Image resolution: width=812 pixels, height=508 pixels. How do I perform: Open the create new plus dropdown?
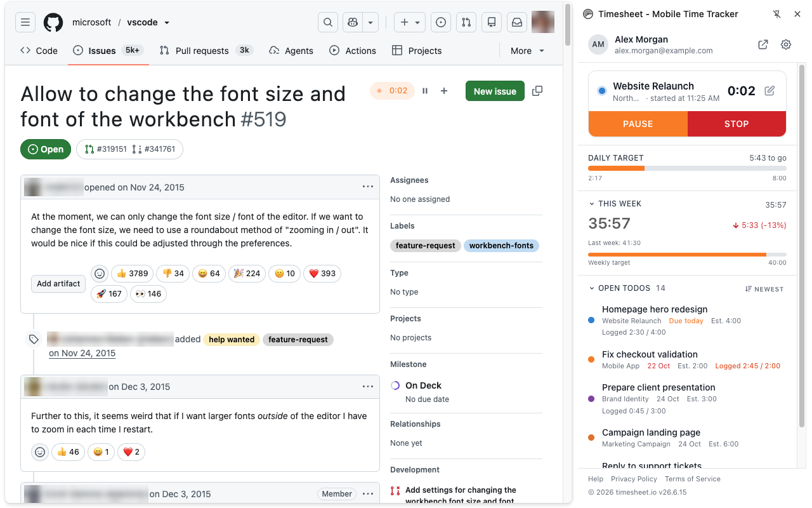[x=409, y=22]
